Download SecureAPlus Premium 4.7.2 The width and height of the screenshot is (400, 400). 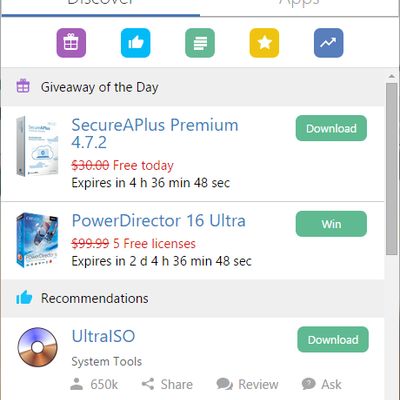331,128
